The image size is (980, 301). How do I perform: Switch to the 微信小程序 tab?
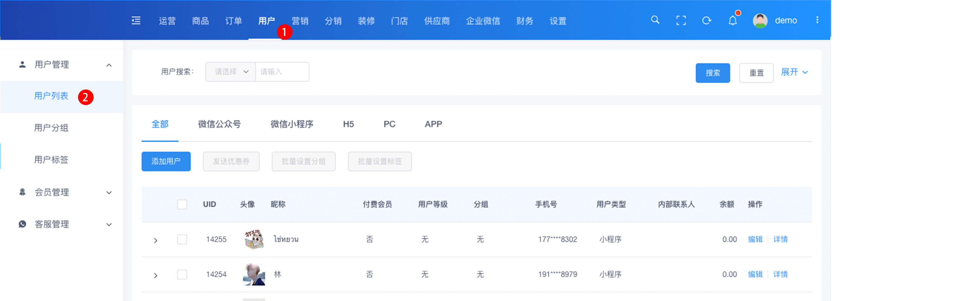(x=292, y=124)
